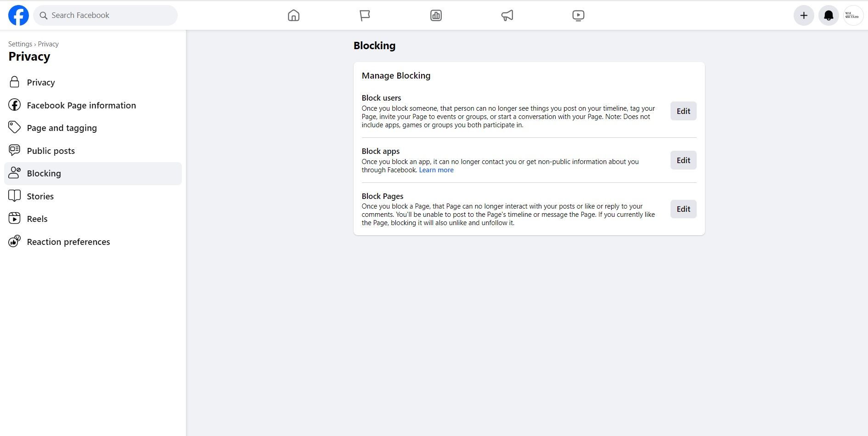The height and width of the screenshot is (436, 868).
Task: Select Facebook Page information in sidebar
Action: point(81,105)
